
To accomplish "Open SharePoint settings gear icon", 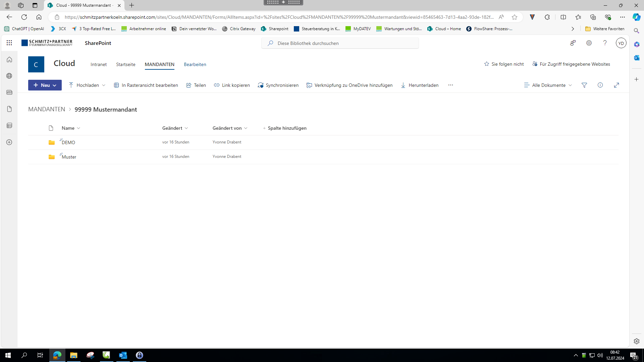I will (589, 43).
